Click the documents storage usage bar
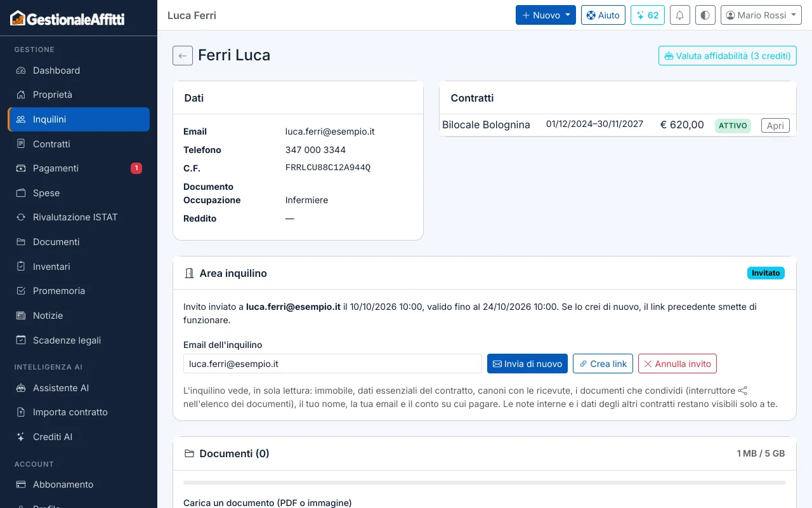The image size is (812, 508). (484, 483)
